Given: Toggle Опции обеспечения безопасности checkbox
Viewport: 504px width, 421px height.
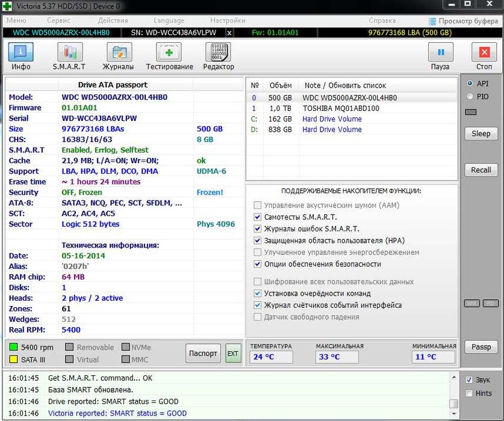Looking at the screenshot, I should pos(258,264).
